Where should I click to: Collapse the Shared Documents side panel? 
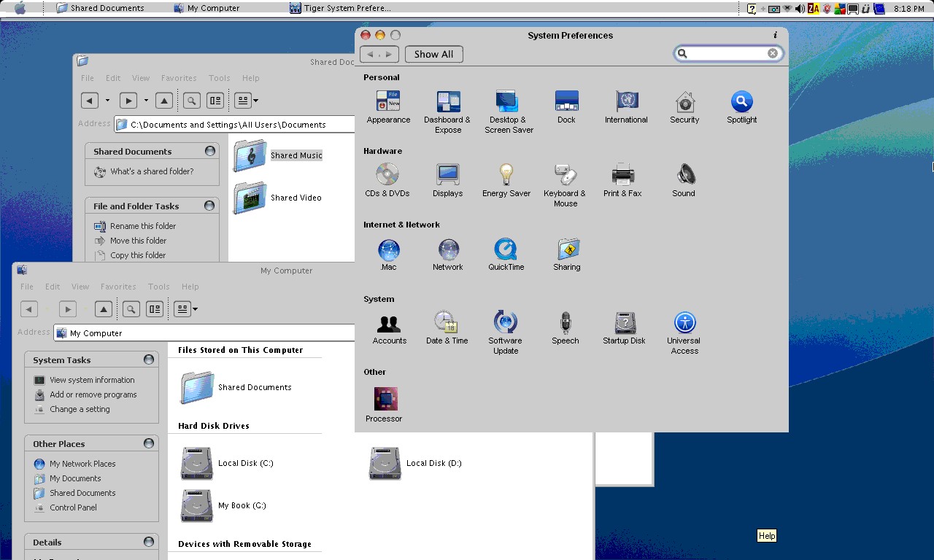coord(210,151)
